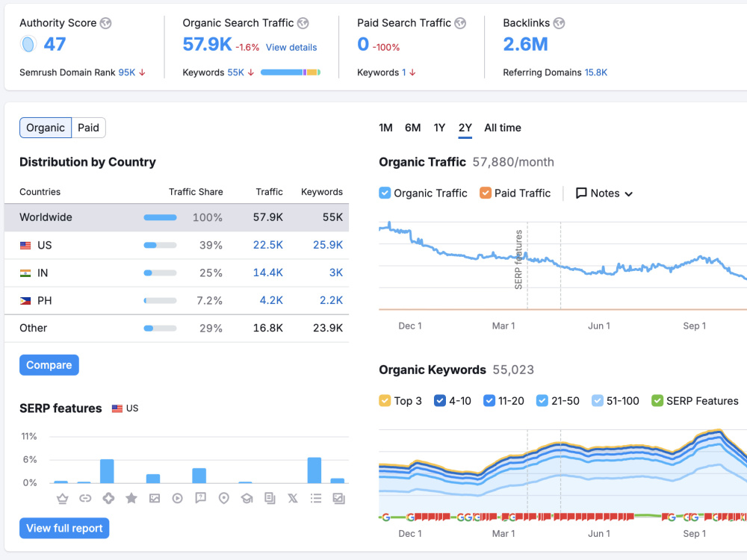Click SERP features marker on traffic chart
The height and width of the screenshot is (560, 747).
click(519, 260)
